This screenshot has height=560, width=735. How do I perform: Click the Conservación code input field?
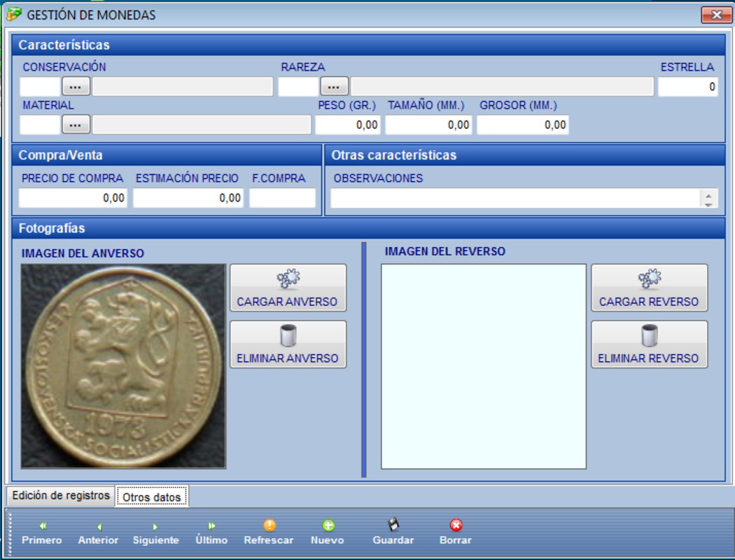[x=41, y=87]
